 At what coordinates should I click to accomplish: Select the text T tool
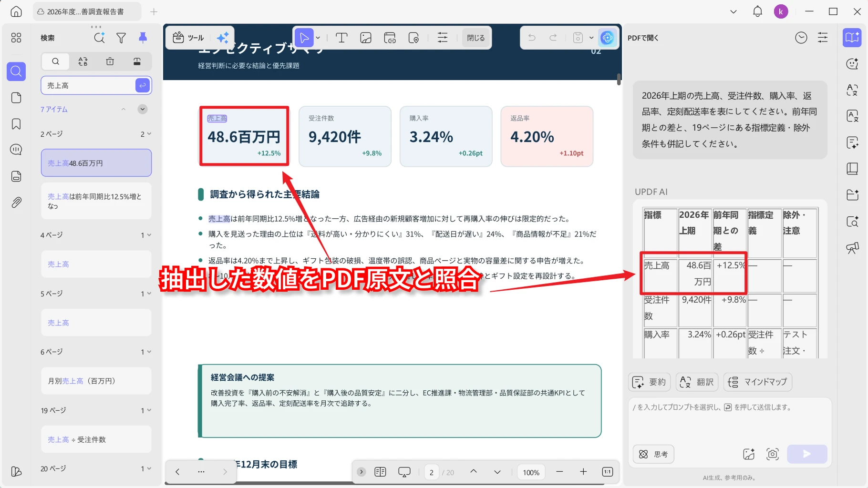pos(341,38)
